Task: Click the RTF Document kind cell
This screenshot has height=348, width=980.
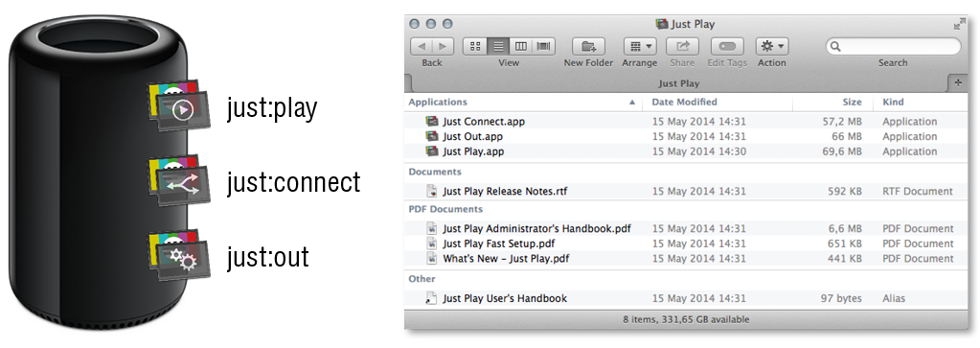Action: point(918,191)
